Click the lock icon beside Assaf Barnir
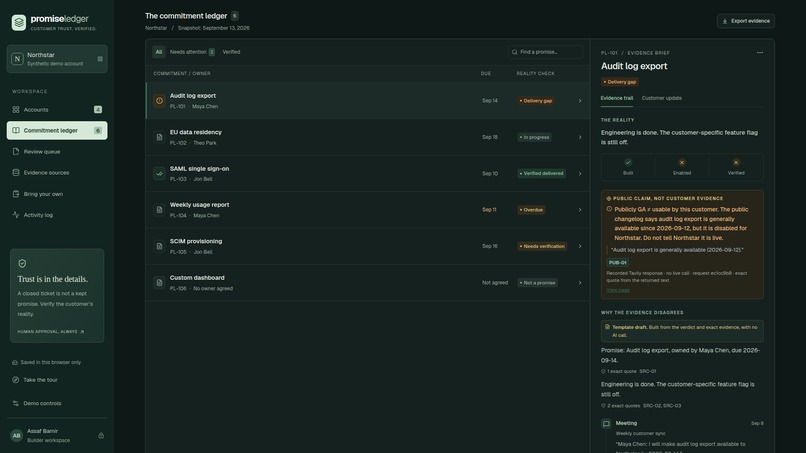Image resolution: width=806 pixels, height=453 pixels. (101, 436)
